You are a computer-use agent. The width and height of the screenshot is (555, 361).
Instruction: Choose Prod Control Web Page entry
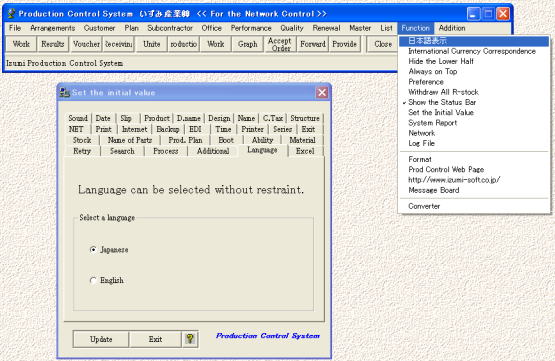474,170
